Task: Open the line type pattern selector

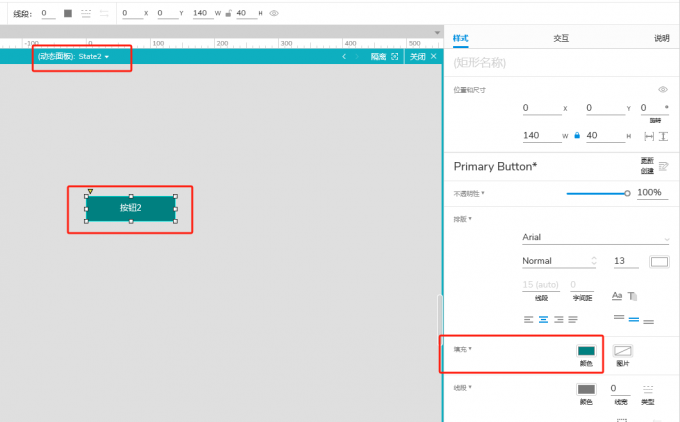Action: coord(648,389)
